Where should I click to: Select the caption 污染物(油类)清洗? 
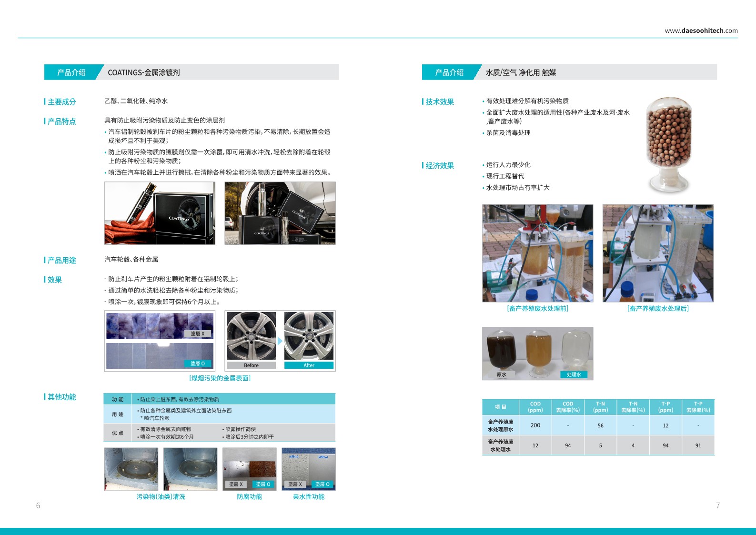coord(161,496)
